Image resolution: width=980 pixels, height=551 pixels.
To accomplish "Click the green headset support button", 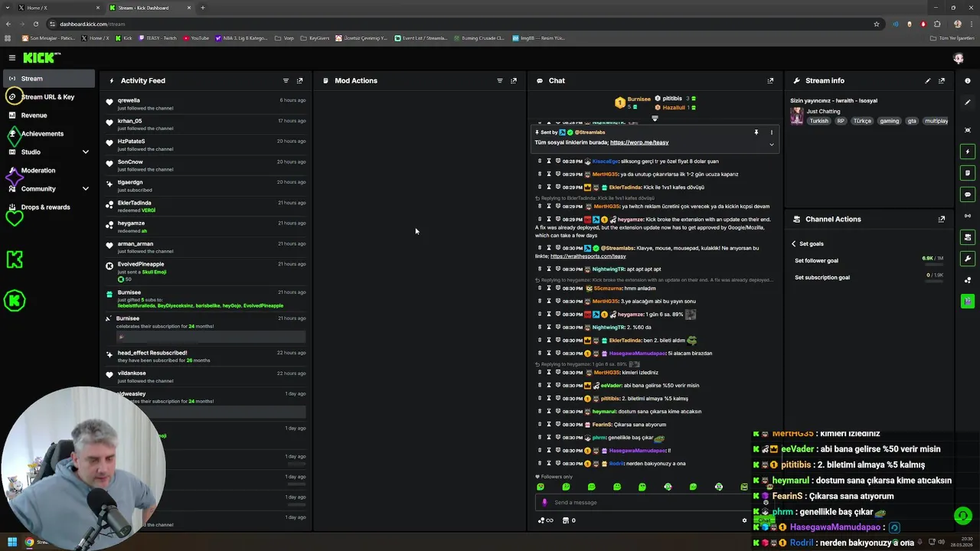I will click(x=963, y=517).
